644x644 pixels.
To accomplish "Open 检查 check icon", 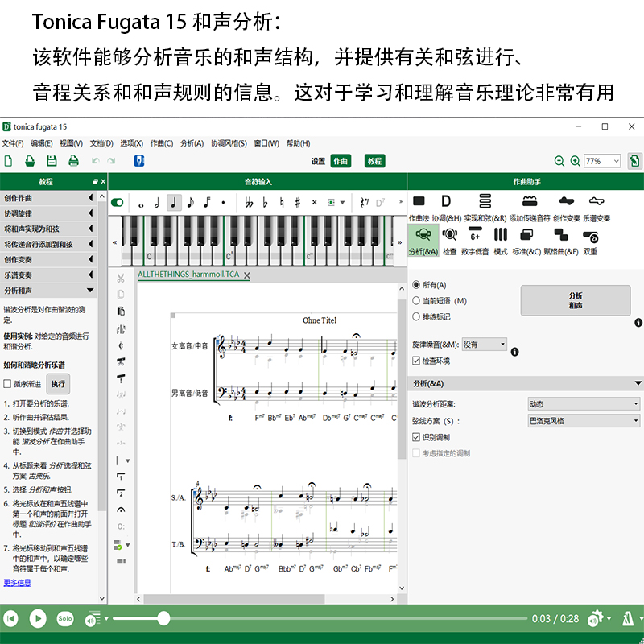I will tap(450, 242).
